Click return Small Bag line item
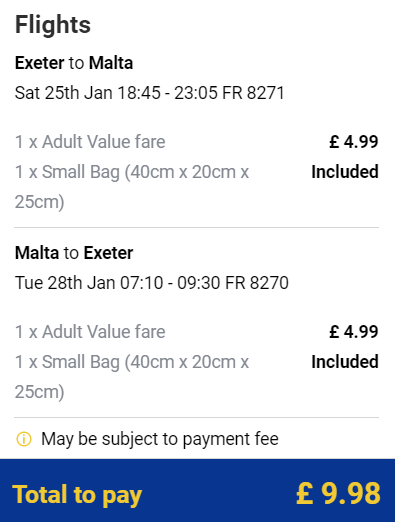This screenshot has height=522, width=395. [132, 377]
